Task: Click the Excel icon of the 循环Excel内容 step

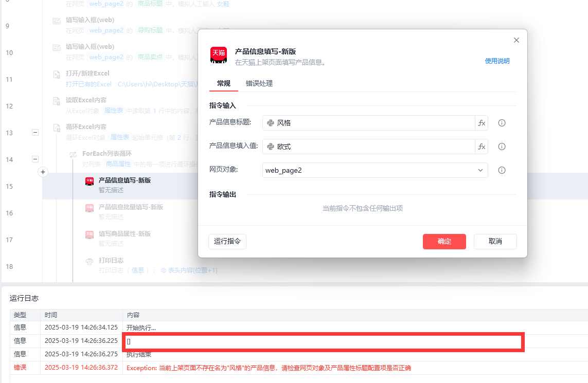Action: pyautogui.click(x=57, y=128)
